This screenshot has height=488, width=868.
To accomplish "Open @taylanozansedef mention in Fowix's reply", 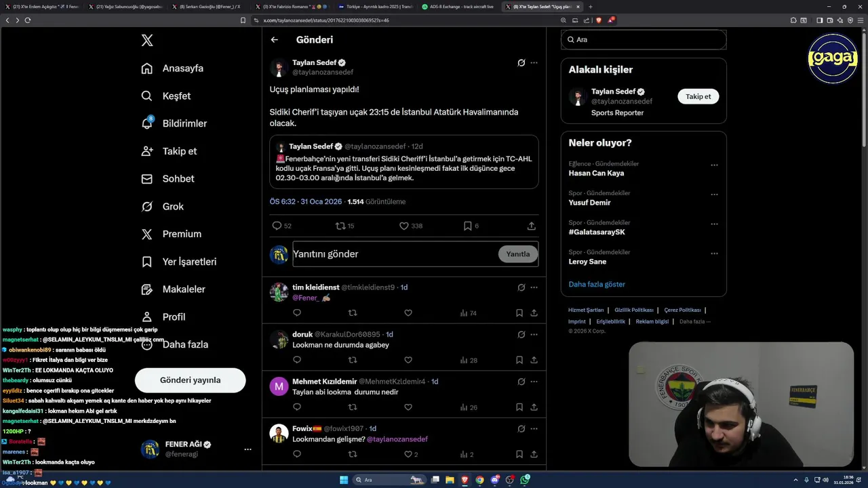I will (x=397, y=439).
